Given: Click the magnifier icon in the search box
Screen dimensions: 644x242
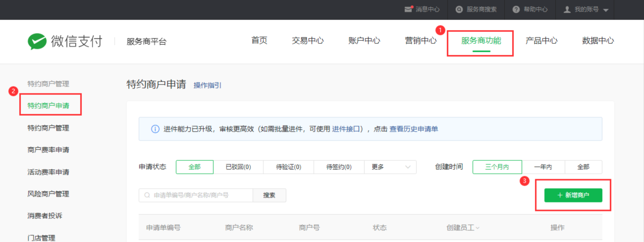Looking at the screenshot, I should coord(147,195).
